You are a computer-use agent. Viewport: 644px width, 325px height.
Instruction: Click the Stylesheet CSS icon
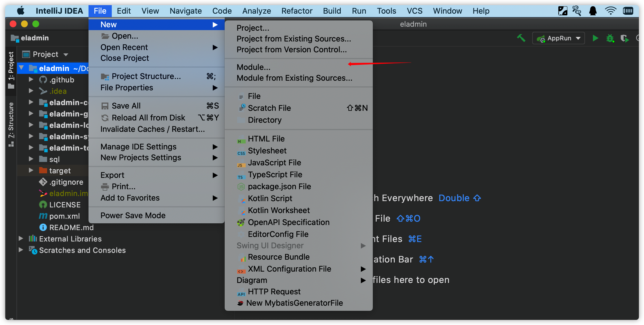(241, 151)
